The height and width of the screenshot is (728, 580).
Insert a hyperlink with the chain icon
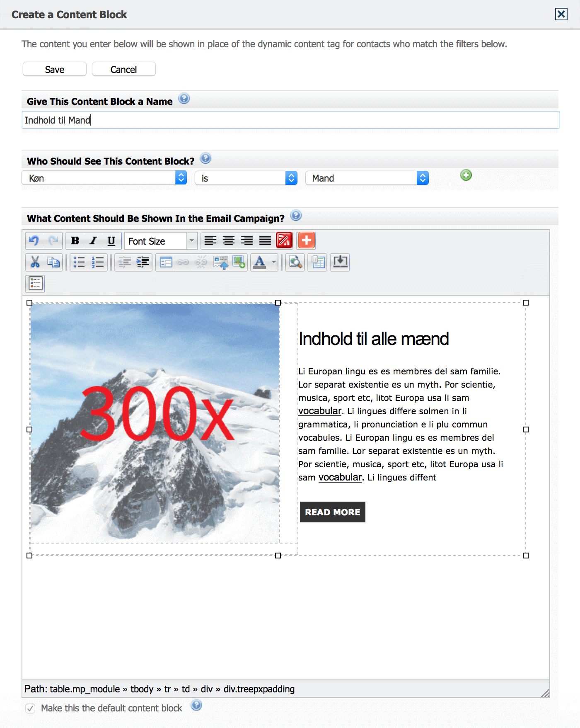(183, 262)
